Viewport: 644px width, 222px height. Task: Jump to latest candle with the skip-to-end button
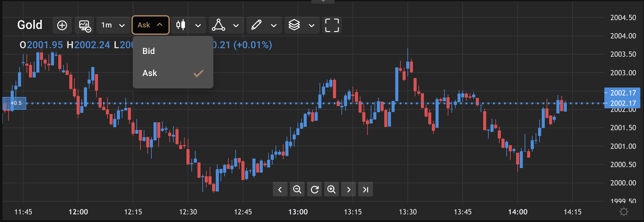point(366,190)
